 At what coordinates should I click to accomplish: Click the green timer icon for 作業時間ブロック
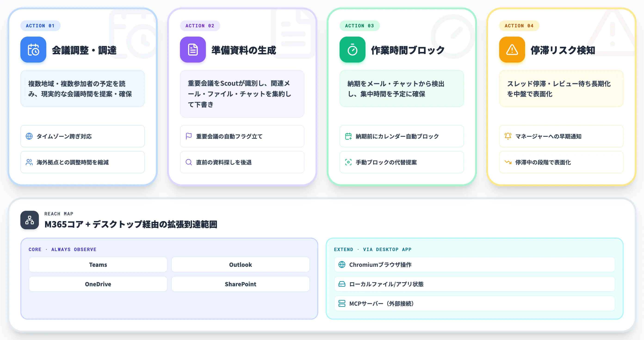(352, 50)
